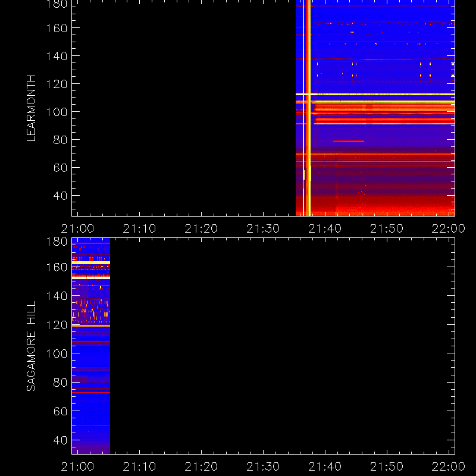This screenshot has width=476, height=476.
Task: Click 22:00 time label under Sagamore Hill plot
Action: click(x=449, y=466)
